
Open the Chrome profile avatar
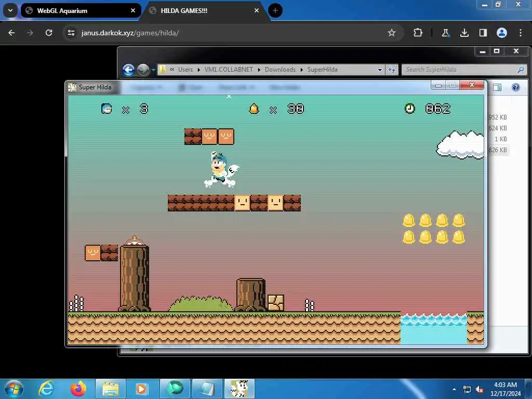(502, 33)
